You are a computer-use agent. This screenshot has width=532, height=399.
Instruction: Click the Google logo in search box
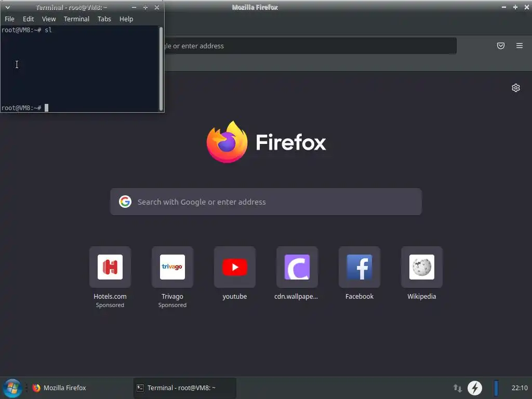[125, 202]
